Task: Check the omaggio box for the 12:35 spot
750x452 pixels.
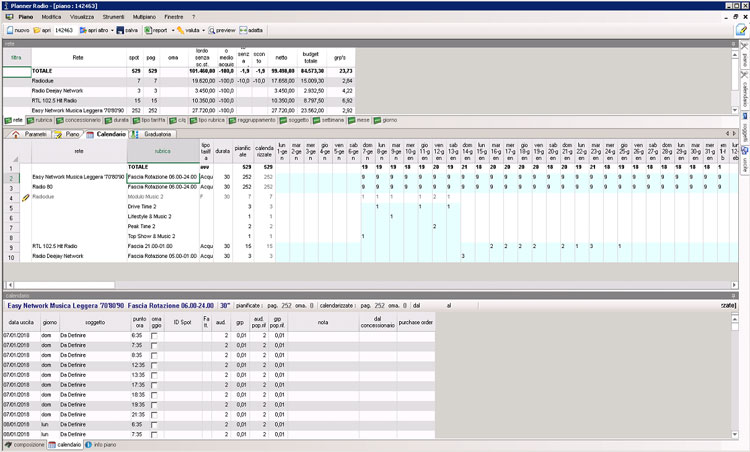Action: pyautogui.click(x=153, y=363)
